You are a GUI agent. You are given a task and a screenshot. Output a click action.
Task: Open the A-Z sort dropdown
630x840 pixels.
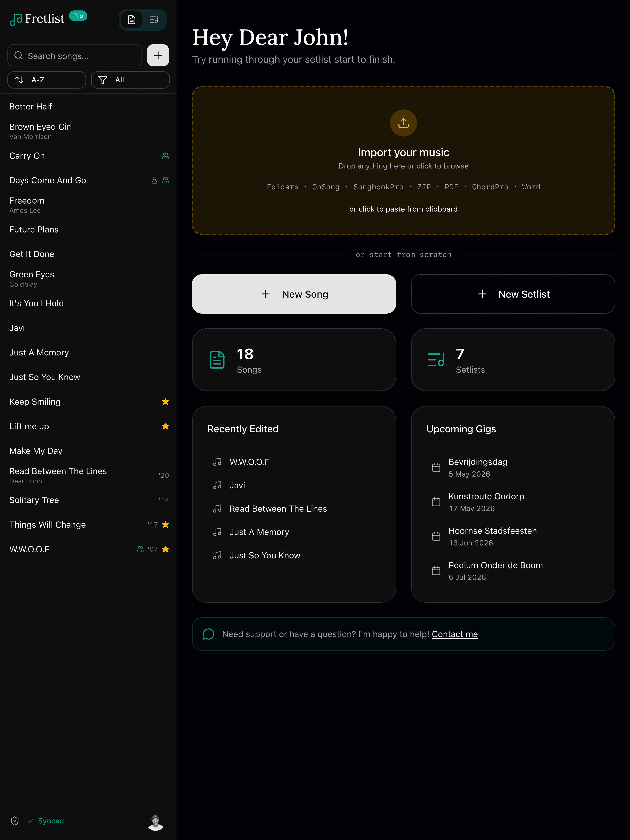pos(47,80)
